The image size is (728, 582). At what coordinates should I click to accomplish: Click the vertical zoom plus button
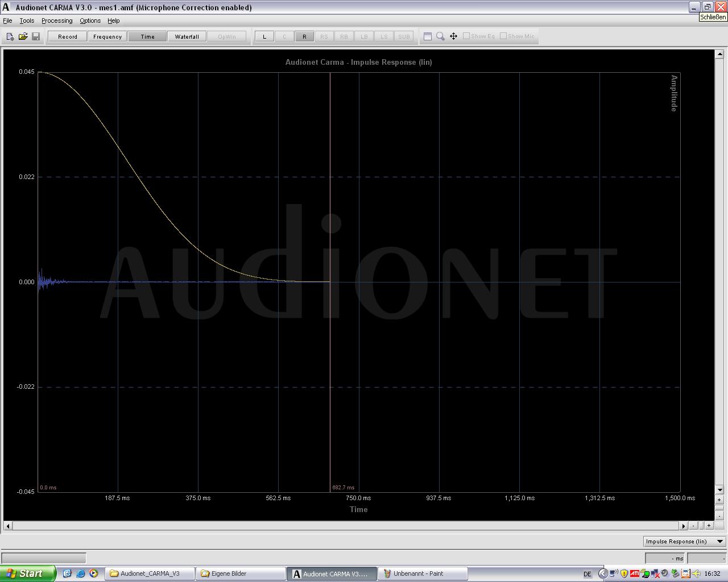point(719,500)
